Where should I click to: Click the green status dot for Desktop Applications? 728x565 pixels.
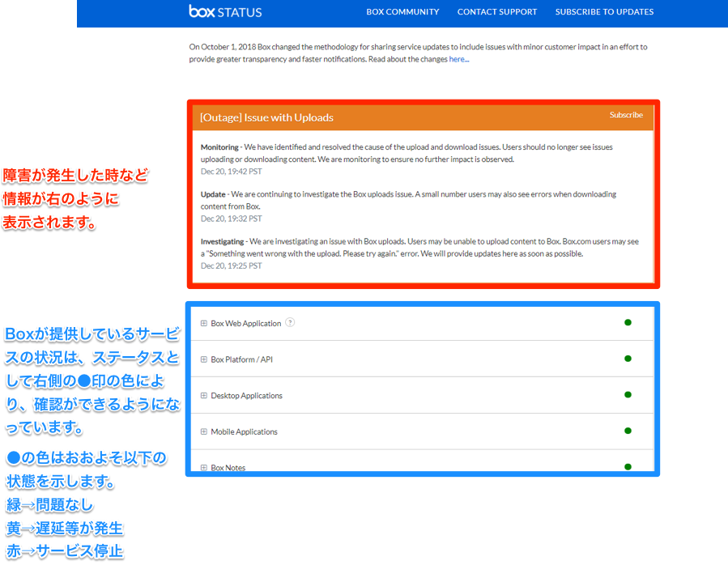pos(628,395)
